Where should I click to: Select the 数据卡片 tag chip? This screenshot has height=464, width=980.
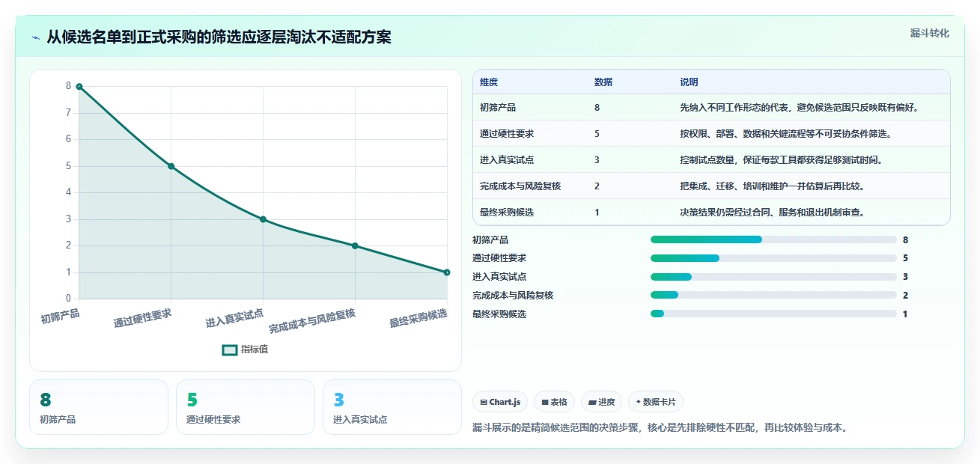(656, 402)
